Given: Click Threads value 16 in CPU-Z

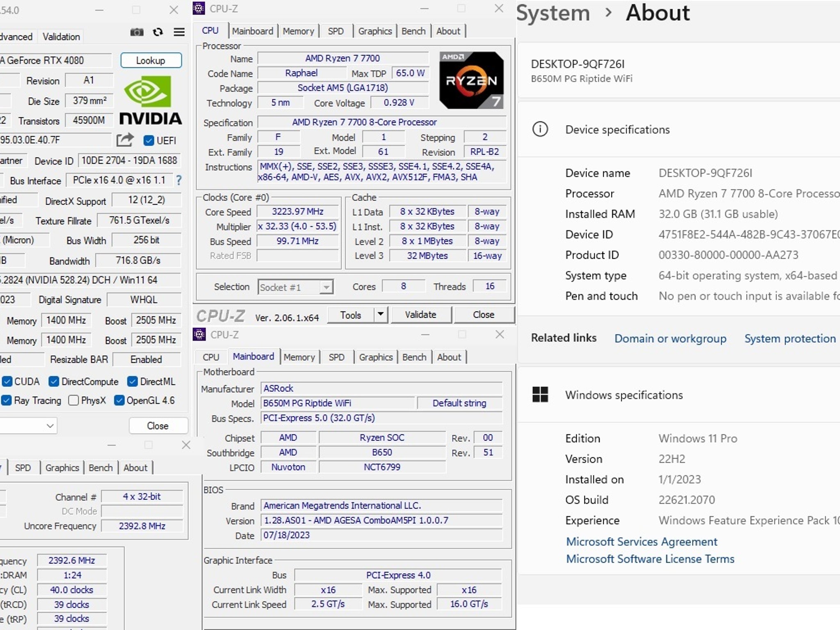Looking at the screenshot, I should (490, 286).
